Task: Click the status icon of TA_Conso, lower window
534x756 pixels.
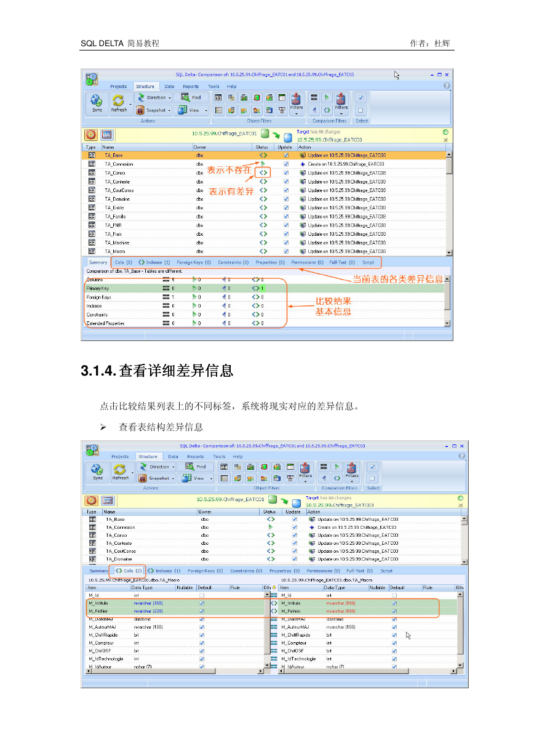Action: pos(271,535)
